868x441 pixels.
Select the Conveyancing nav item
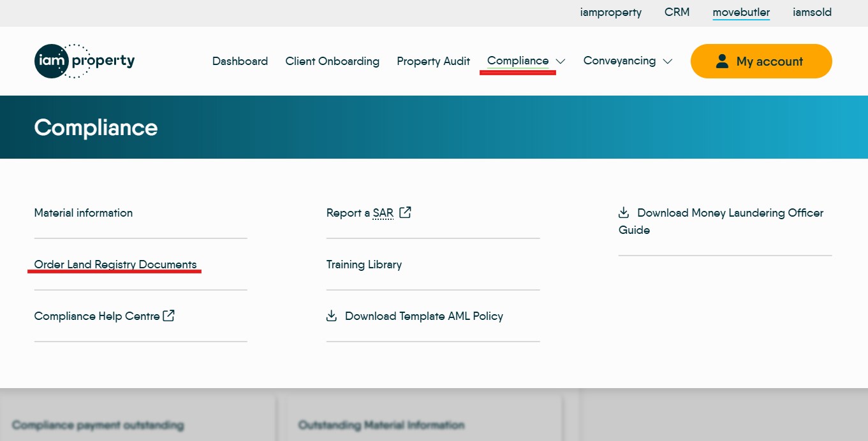[x=619, y=61]
